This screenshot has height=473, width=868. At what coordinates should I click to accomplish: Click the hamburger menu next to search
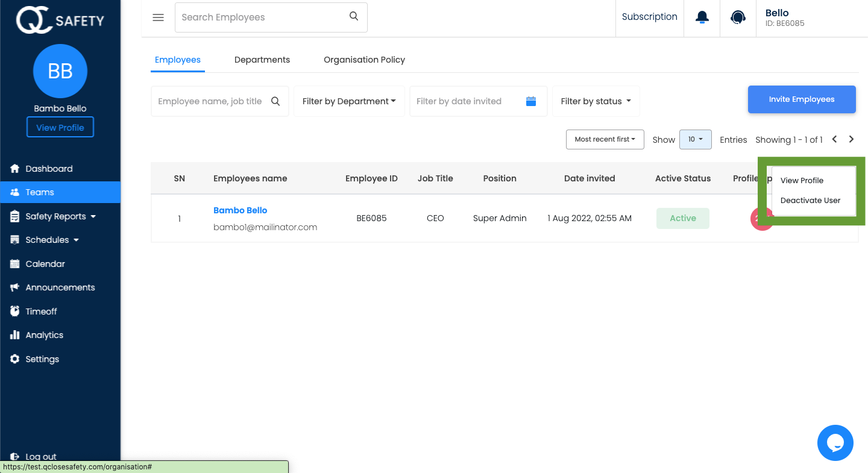pos(158,17)
